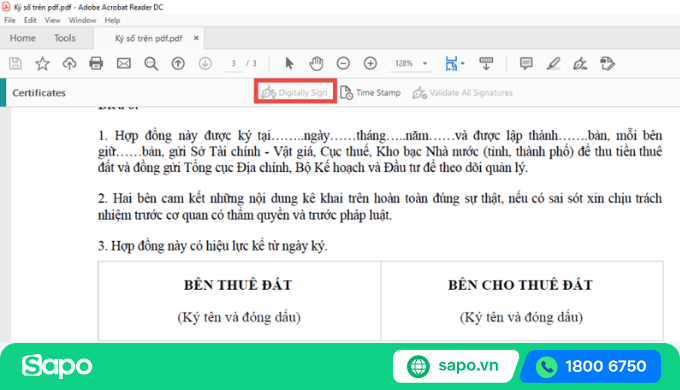Image resolution: width=680 pixels, height=390 pixels.
Task: Click the Print file icon
Action: pos(96,64)
